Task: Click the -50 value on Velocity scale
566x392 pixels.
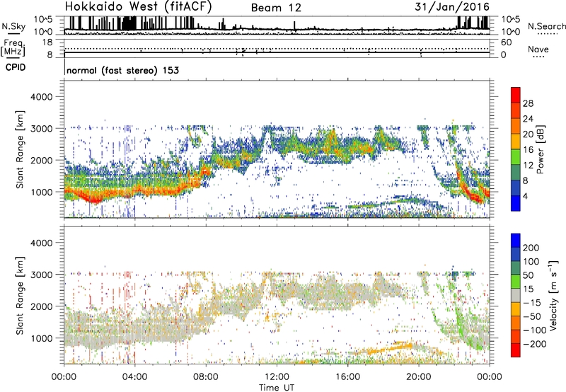Action: 532,316
